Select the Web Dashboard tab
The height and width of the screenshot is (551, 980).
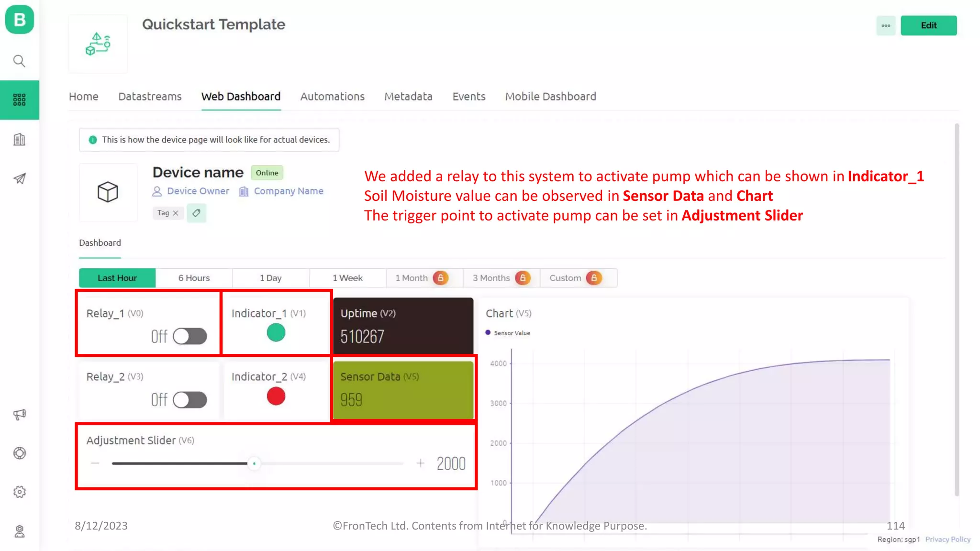point(241,96)
